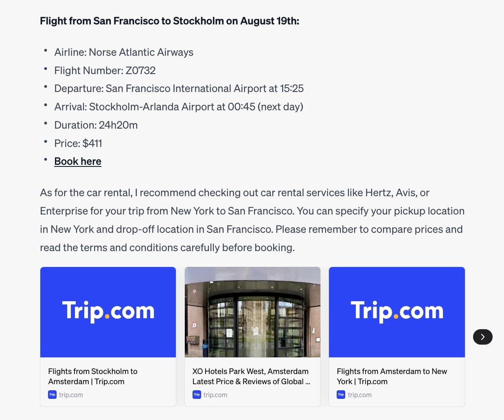Open XO Hotels Park West, Amsterdam title
The height and width of the screenshot is (420, 504).
(x=251, y=376)
